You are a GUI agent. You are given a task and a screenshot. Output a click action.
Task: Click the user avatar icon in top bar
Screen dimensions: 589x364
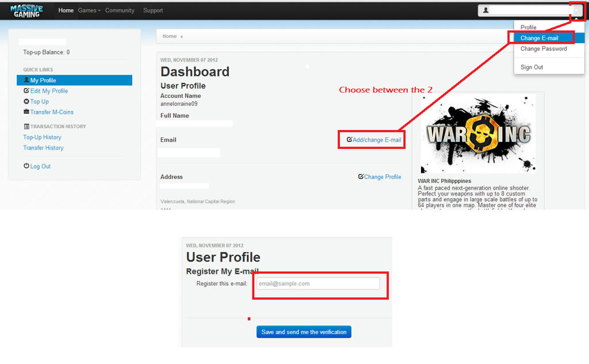pos(486,10)
